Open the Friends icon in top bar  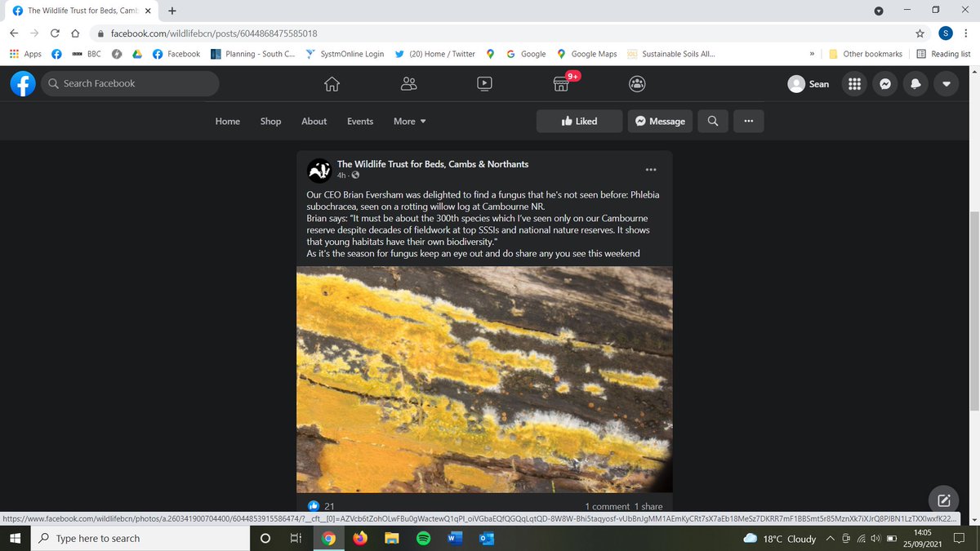(x=408, y=83)
